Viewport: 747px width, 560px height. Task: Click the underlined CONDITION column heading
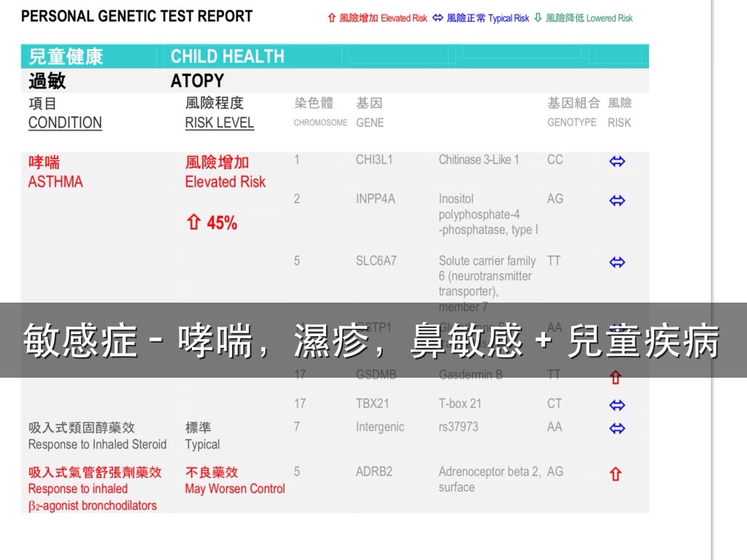point(65,122)
